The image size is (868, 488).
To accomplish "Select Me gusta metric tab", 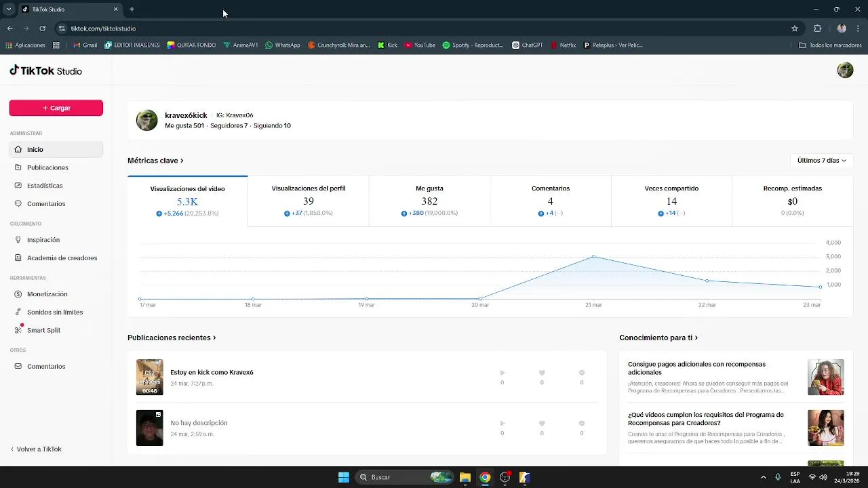I will (429, 201).
